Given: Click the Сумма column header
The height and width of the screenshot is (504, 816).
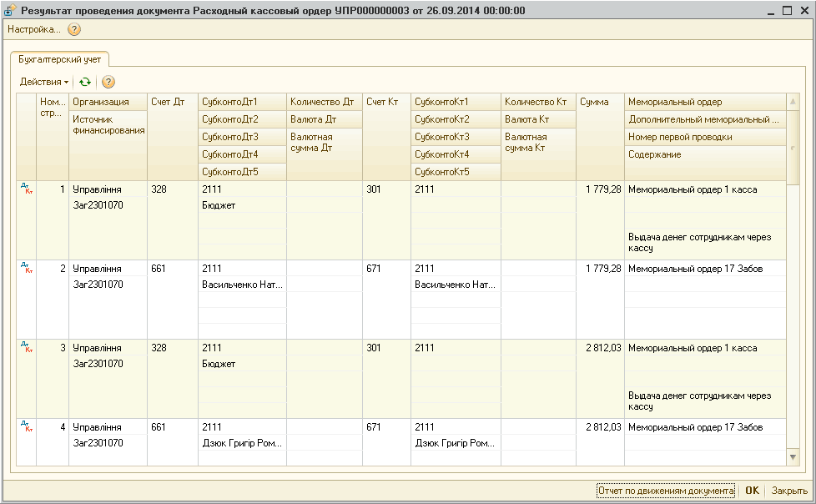Looking at the screenshot, I should click(599, 102).
